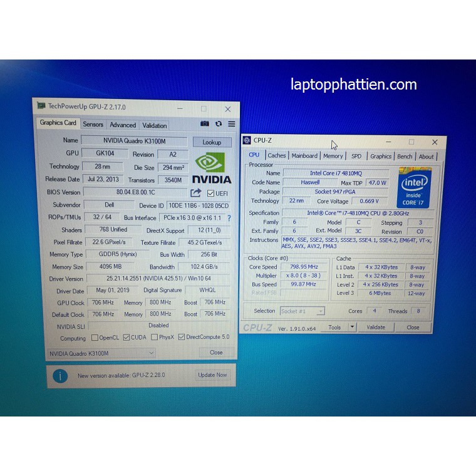Close the CPU-Z window with X
Image resolution: width=476 pixels, height=476 pixels.
435,142
